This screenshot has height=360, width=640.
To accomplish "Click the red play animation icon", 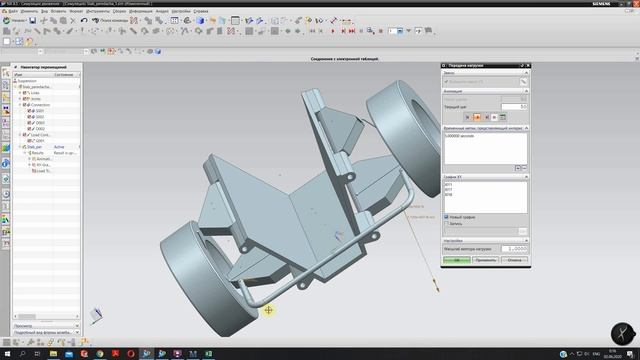I will [333, 31].
